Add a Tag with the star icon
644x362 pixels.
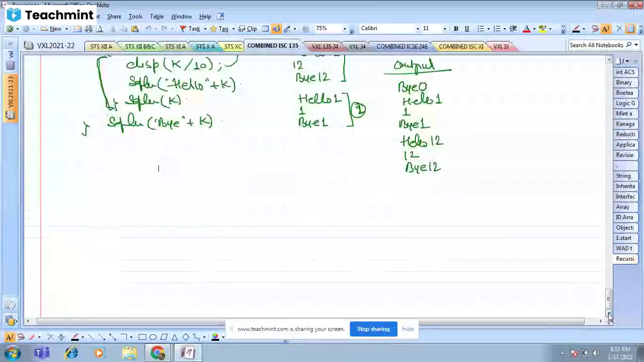(x=213, y=29)
